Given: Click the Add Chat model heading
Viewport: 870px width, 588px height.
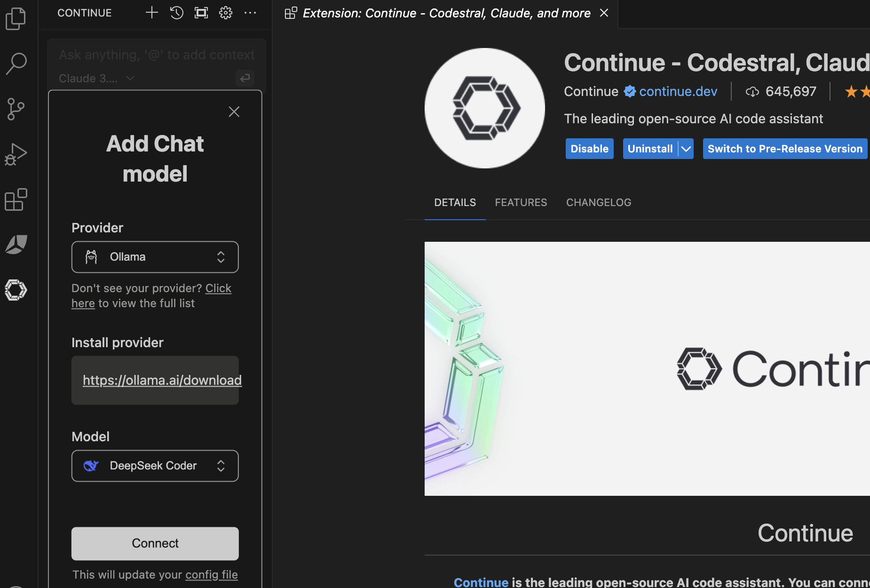Looking at the screenshot, I should [x=155, y=159].
